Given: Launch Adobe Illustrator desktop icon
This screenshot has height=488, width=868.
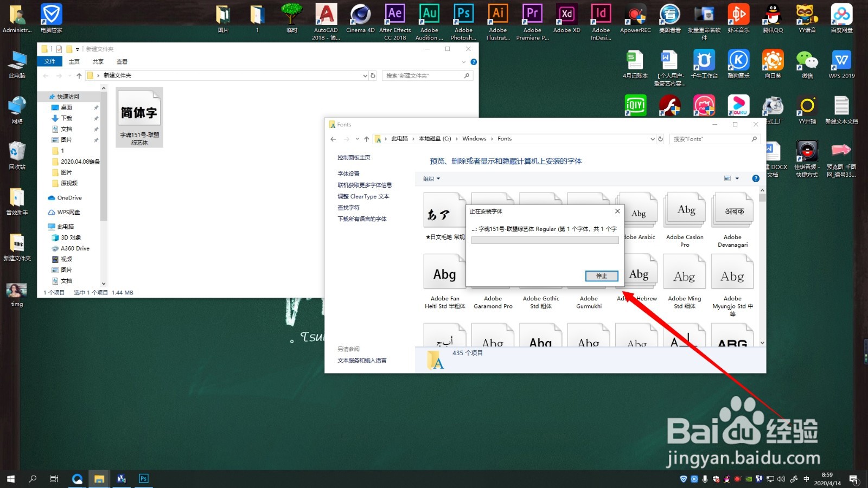Looking at the screenshot, I should pyautogui.click(x=498, y=22).
